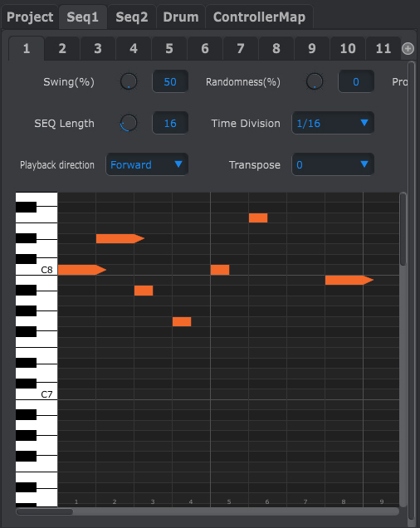Open the Seq1 tab

tap(83, 17)
